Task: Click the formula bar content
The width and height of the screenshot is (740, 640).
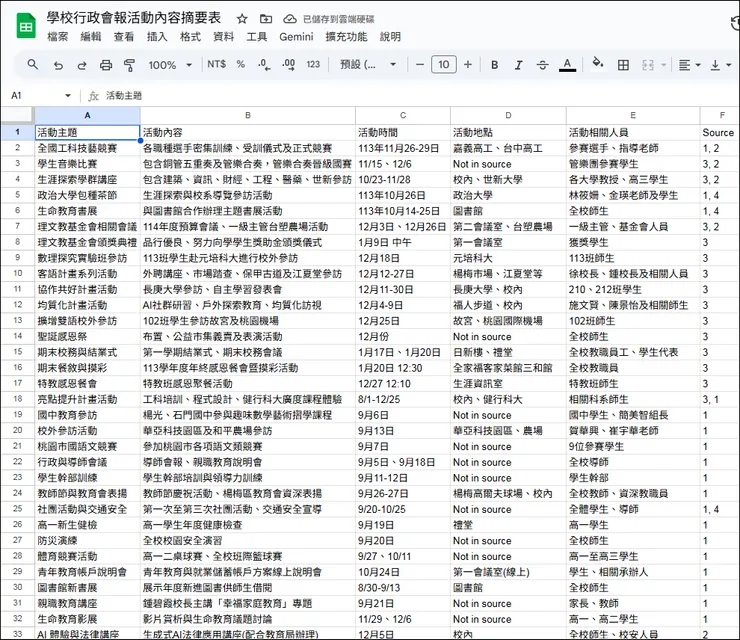Action: tap(124, 96)
